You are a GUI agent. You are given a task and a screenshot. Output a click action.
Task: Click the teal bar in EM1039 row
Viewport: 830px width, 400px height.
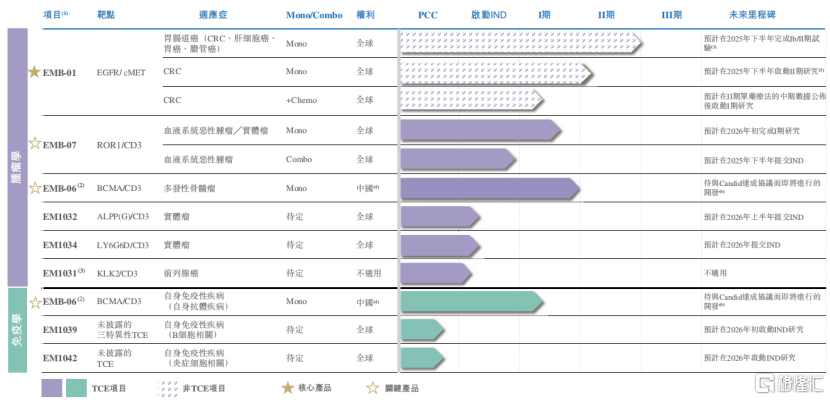[x=422, y=329]
